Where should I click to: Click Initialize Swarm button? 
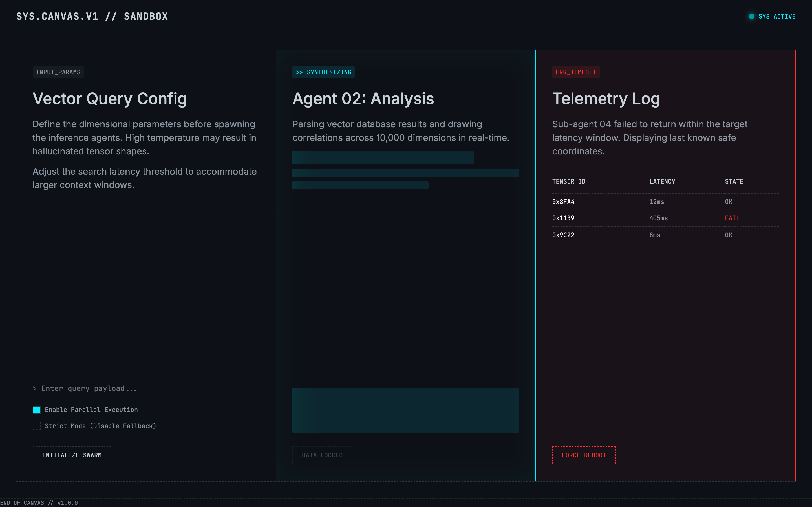pos(72,455)
